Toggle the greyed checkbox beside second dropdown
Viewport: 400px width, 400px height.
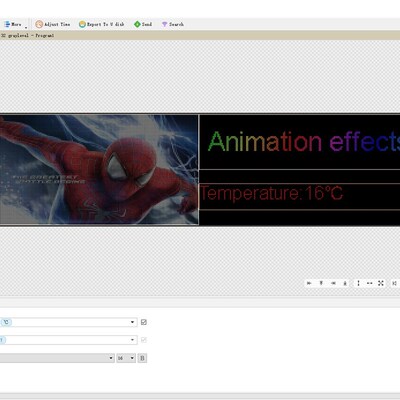click(x=144, y=340)
